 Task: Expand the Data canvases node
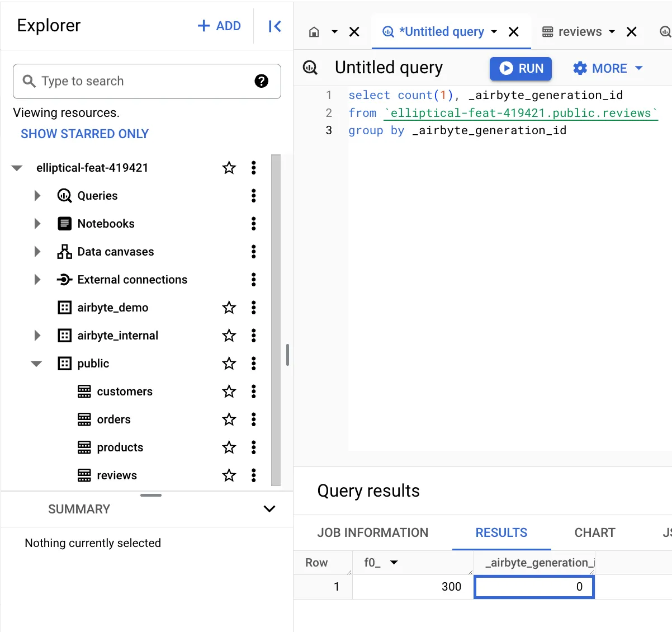click(x=37, y=252)
